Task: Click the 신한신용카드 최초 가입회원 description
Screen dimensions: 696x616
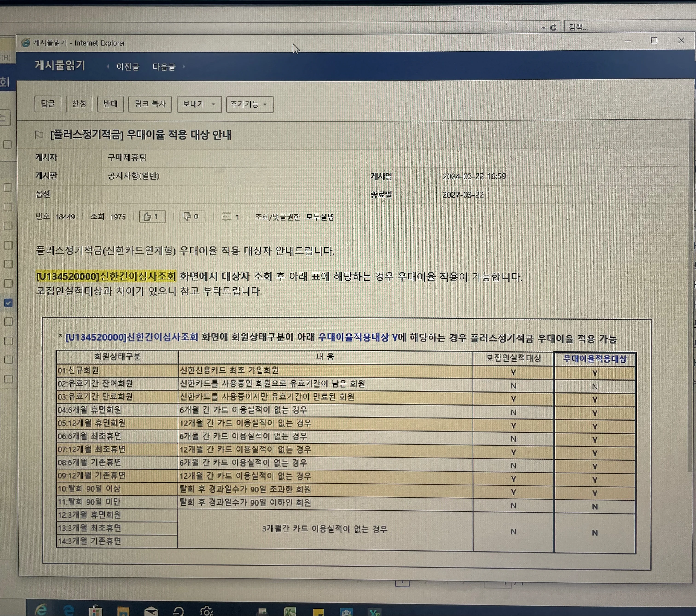Action: click(x=229, y=370)
